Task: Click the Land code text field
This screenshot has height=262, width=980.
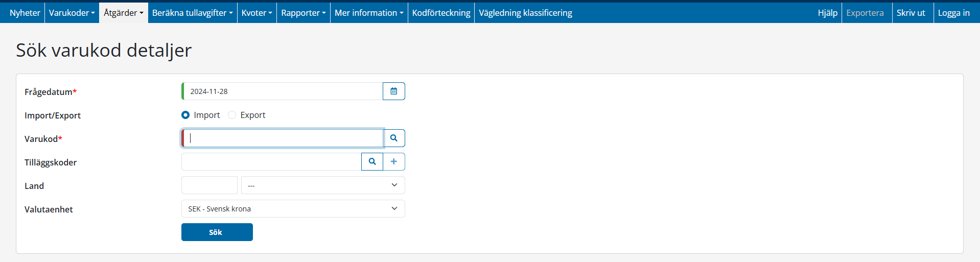Action: [x=209, y=185]
